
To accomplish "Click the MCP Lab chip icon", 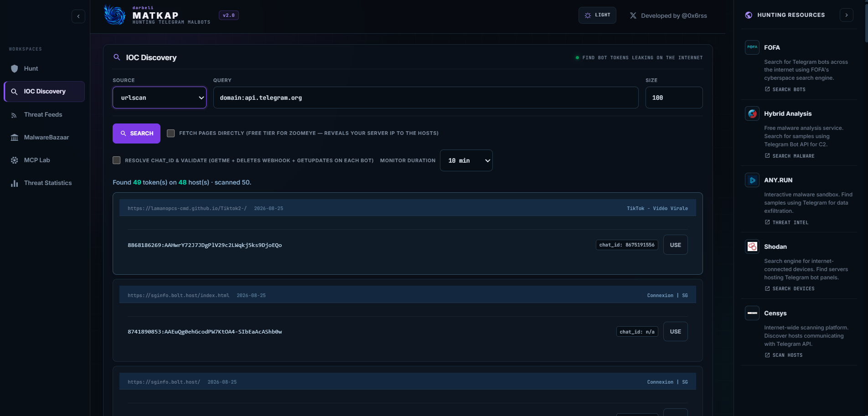I will [15, 160].
